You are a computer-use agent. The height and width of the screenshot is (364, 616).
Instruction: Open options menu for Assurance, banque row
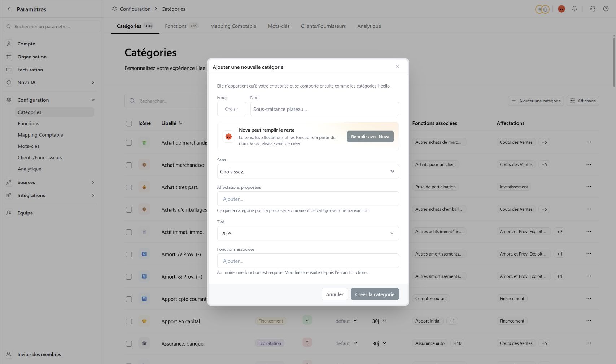[x=589, y=343]
